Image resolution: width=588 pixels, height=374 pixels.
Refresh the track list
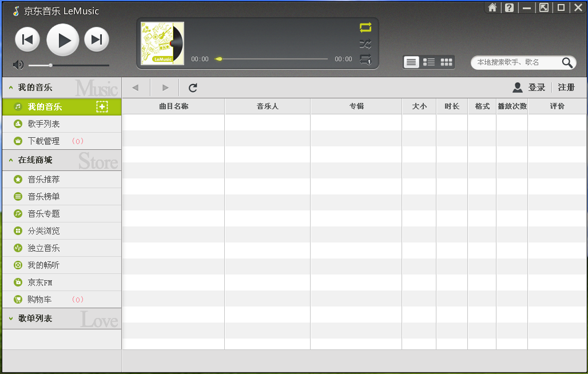(193, 87)
